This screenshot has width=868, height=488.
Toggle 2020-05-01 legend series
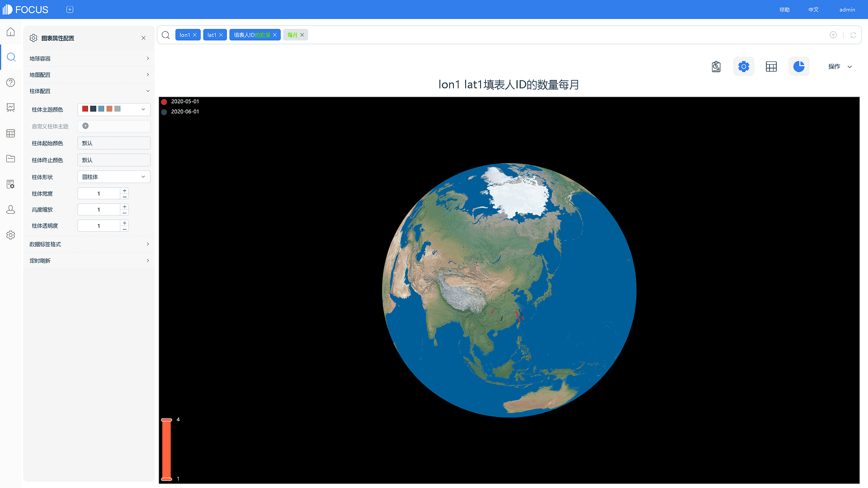tap(180, 102)
